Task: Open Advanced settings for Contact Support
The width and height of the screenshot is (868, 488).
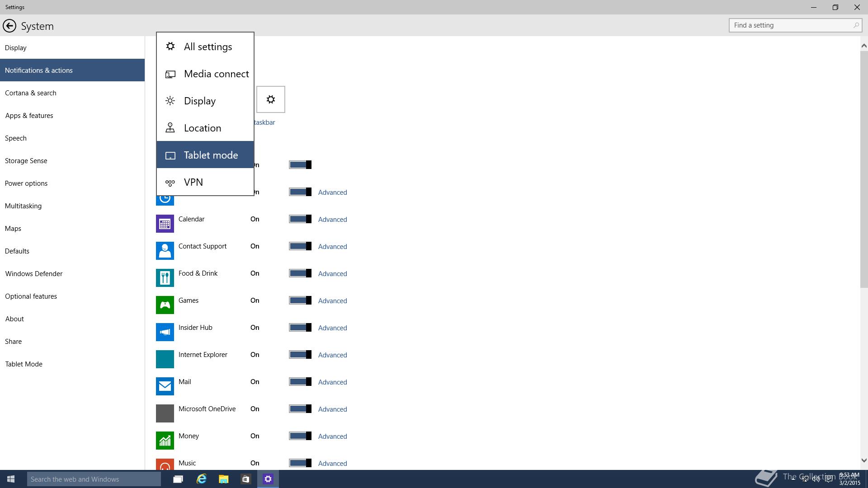Action: (332, 247)
